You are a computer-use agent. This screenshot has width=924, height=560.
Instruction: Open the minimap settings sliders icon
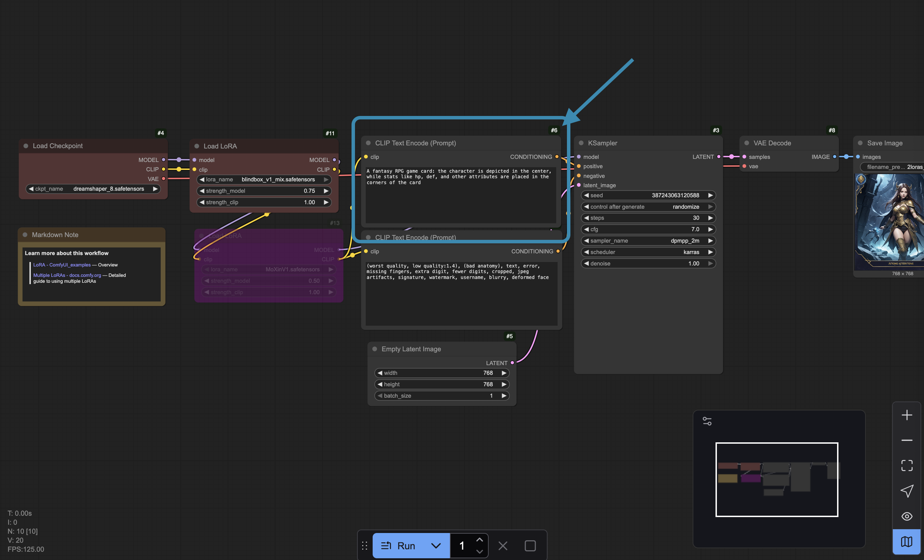pyautogui.click(x=707, y=421)
